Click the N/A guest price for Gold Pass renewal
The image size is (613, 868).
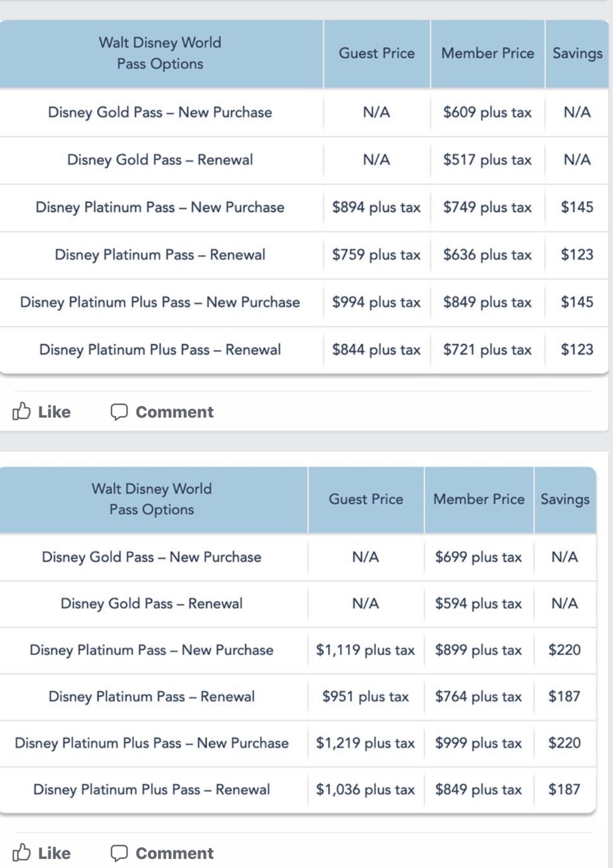[x=376, y=160]
